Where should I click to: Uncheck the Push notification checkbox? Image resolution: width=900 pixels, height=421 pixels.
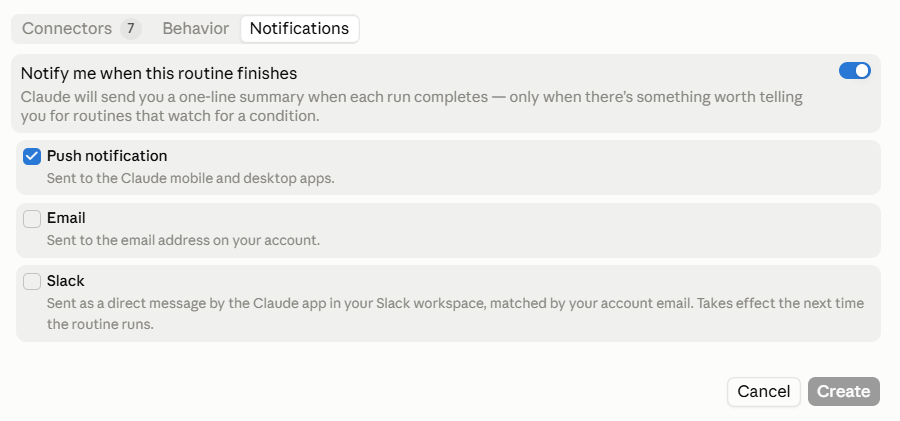coord(32,156)
